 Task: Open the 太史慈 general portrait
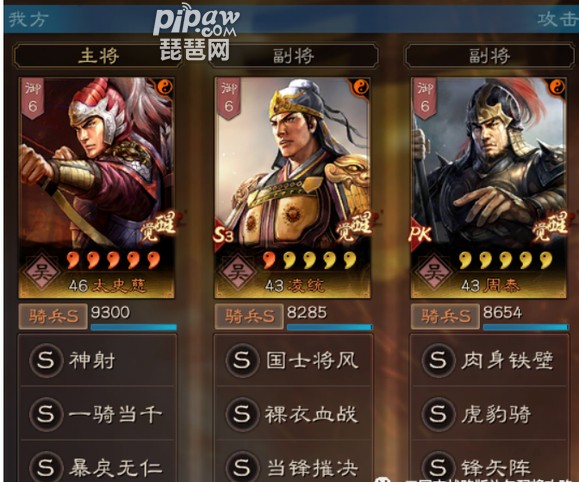click(x=97, y=188)
